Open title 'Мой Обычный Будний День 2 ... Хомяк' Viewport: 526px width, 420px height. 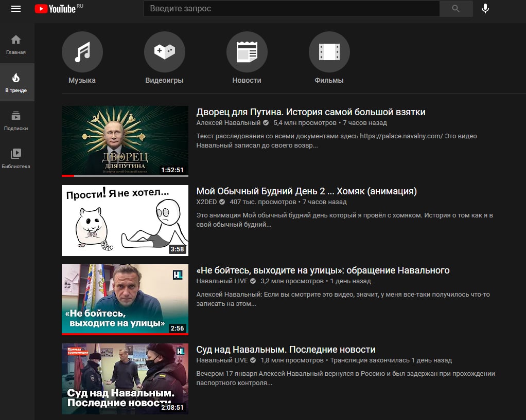point(306,191)
